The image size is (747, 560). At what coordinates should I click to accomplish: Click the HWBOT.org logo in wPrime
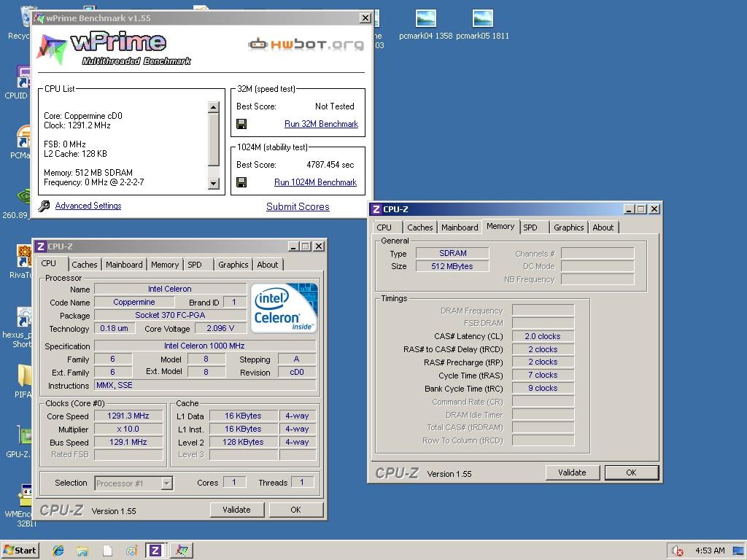[306, 44]
